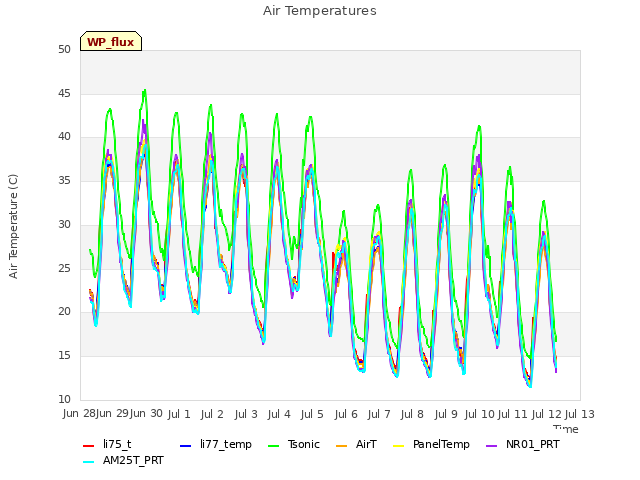Viewport: 640px width, 480px height.
Task: Click the blue li77_temp color marker
Action: [186, 446]
